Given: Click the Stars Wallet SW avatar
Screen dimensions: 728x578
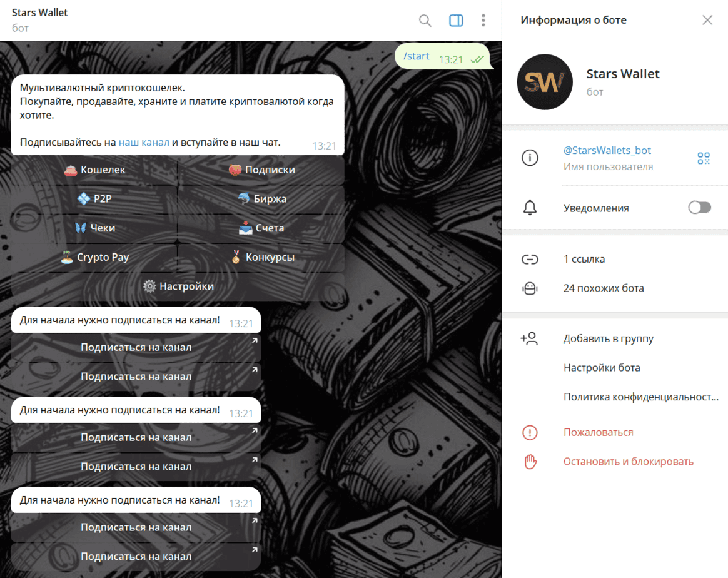Looking at the screenshot, I should 544,82.
